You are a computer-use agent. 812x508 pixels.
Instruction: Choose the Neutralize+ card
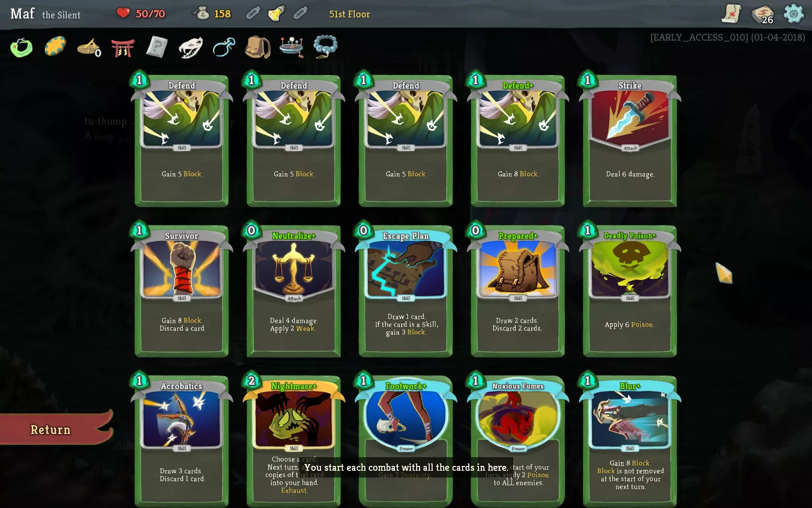[x=293, y=291]
